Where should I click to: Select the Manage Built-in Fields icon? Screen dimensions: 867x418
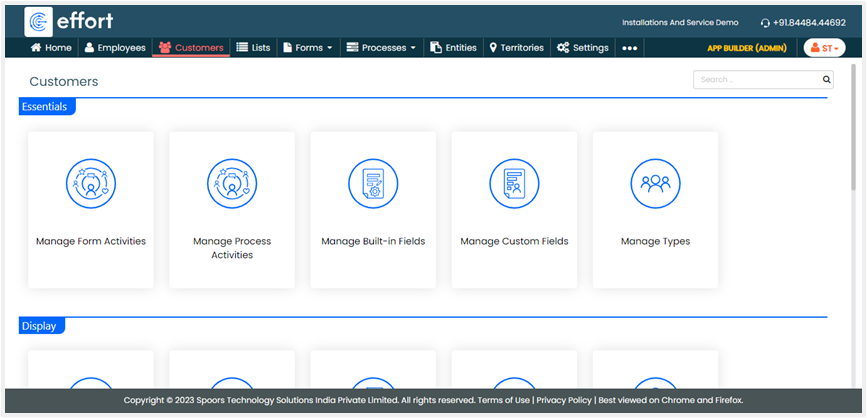tap(373, 184)
